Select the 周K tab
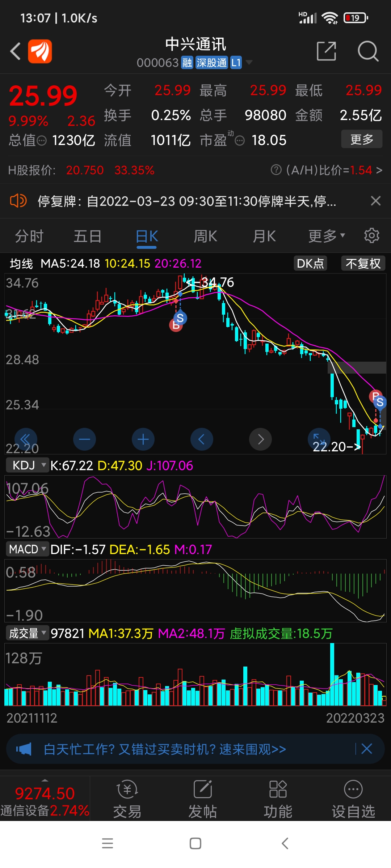This screenshot has width=391, height=868. [205, 236]
